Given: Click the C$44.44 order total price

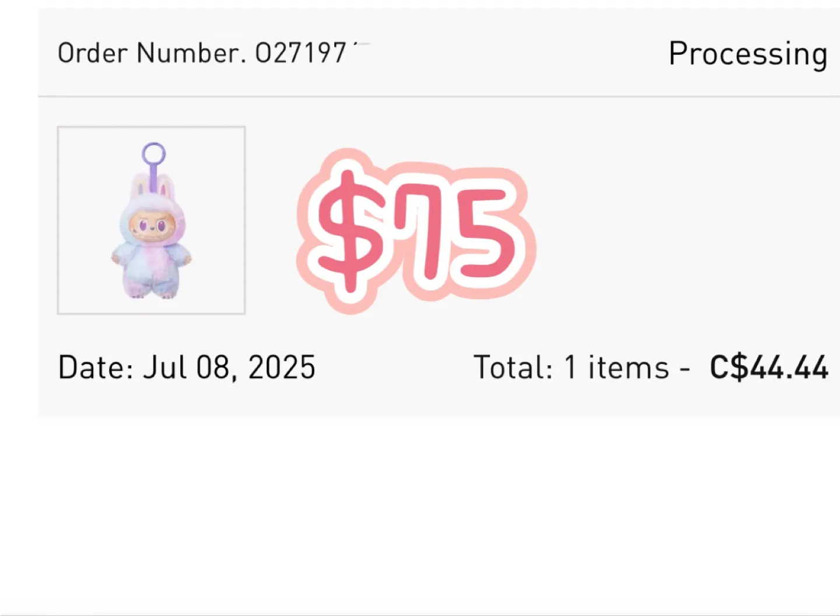Looking at the screenshot, I should click(769, 367).
